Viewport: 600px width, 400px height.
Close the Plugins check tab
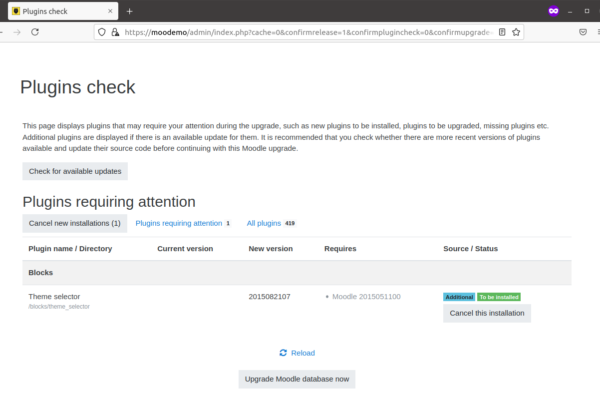point(110,11)
